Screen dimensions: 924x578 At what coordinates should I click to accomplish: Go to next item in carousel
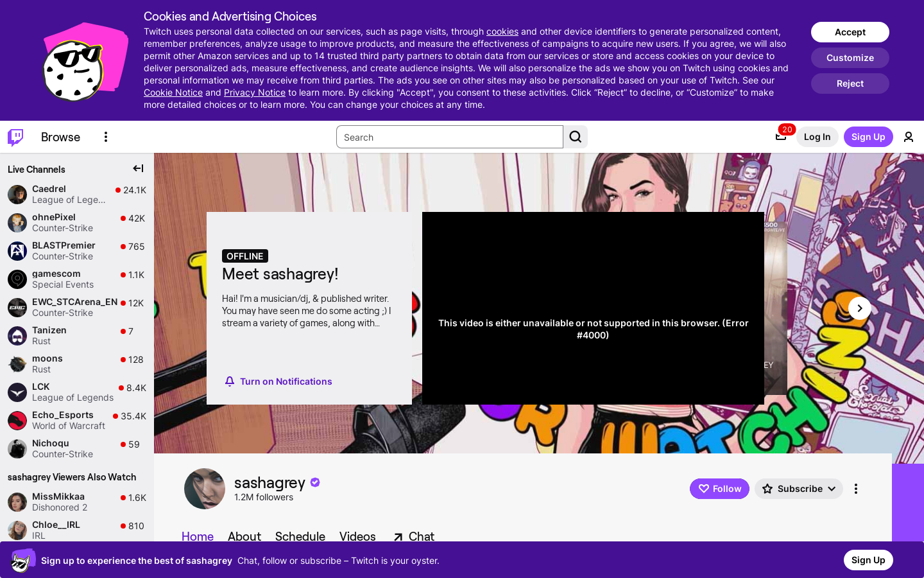(860, 308)
